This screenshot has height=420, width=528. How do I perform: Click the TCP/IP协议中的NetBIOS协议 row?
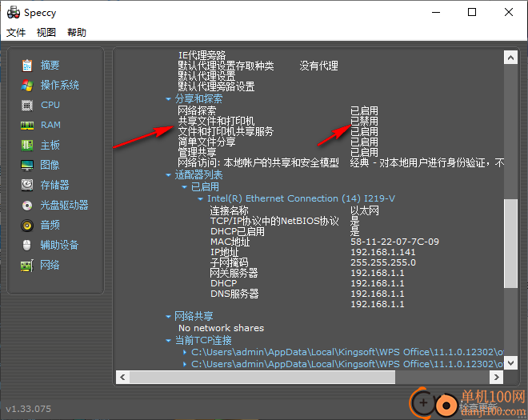click(x=285, y=222)
